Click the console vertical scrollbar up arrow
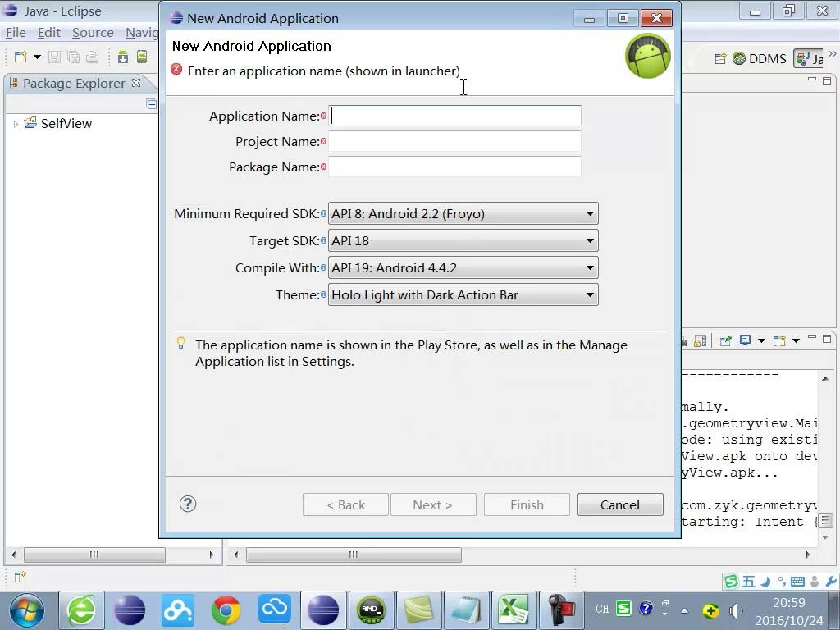Image resolution: width=840 pixels, height=630 pixels. coord(825,379)
